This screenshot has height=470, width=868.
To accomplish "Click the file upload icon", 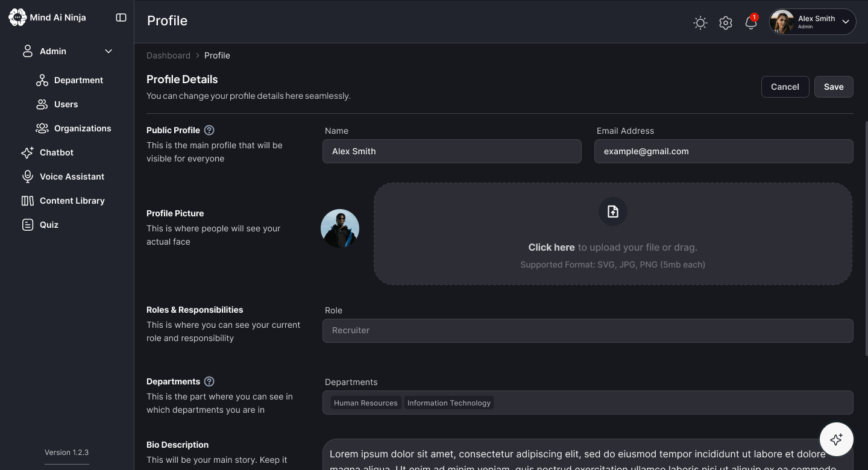I will coord(613,211).
